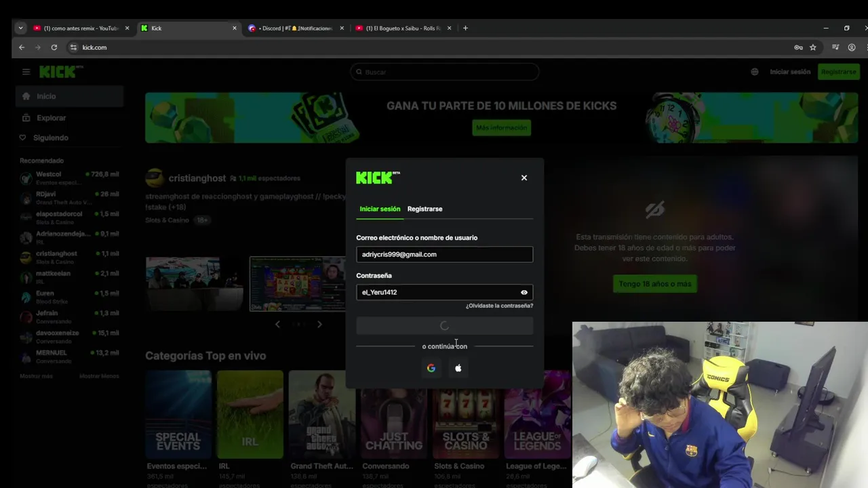Click the green Registrarse header button
The height and width of the screenshot is (488, 868).
click(838, 72)
